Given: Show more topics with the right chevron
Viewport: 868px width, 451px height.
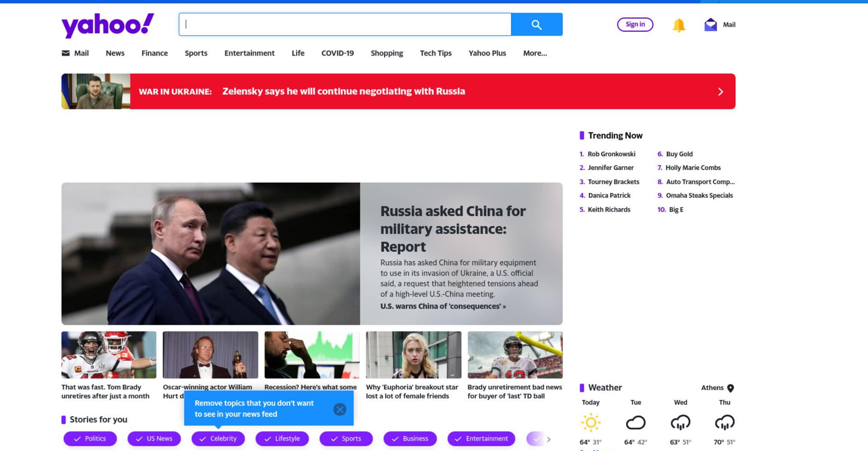Looking at the screenshot, I should [549, 439].
